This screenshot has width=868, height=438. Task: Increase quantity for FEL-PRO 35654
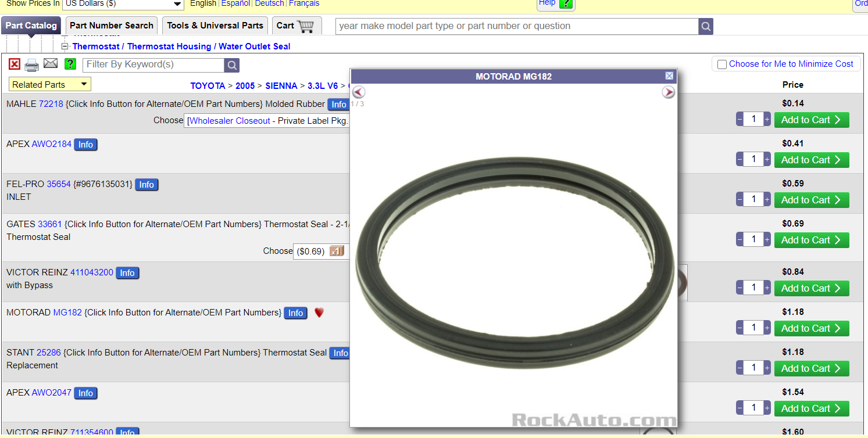tap(767, 200)
